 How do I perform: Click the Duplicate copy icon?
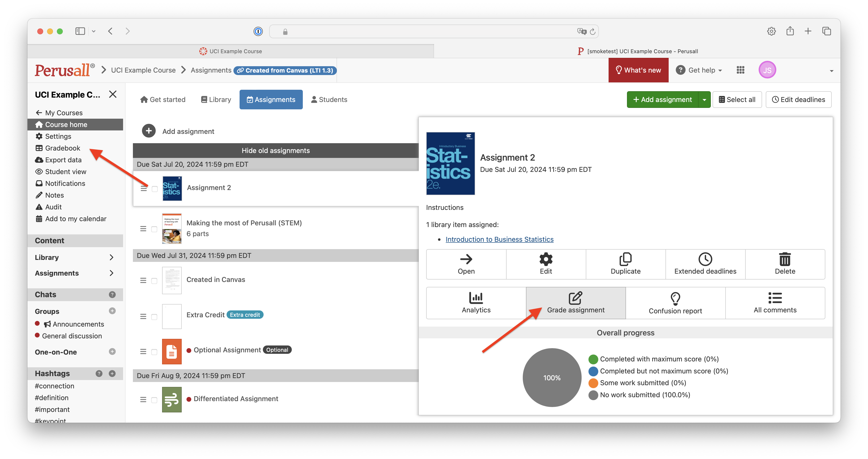pyautogui.click(x=625, y=259)
